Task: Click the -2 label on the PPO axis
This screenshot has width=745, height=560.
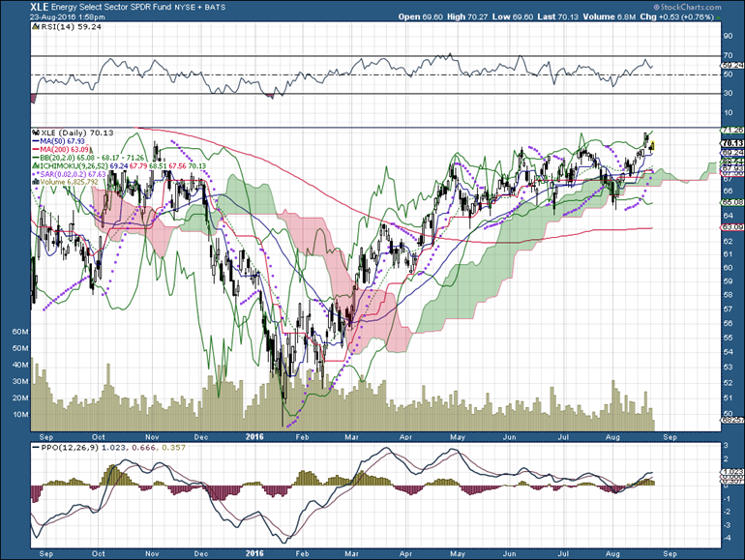Action: [727, 512]
